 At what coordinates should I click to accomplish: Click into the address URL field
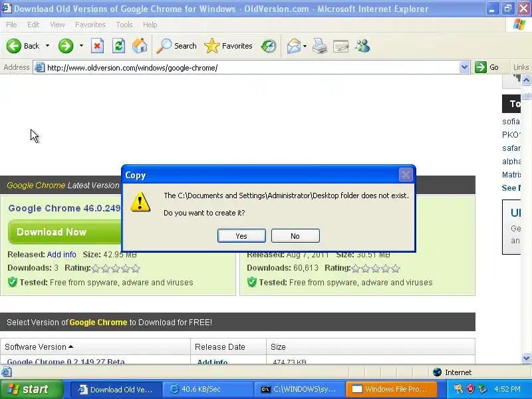click(x=251, y=68)
